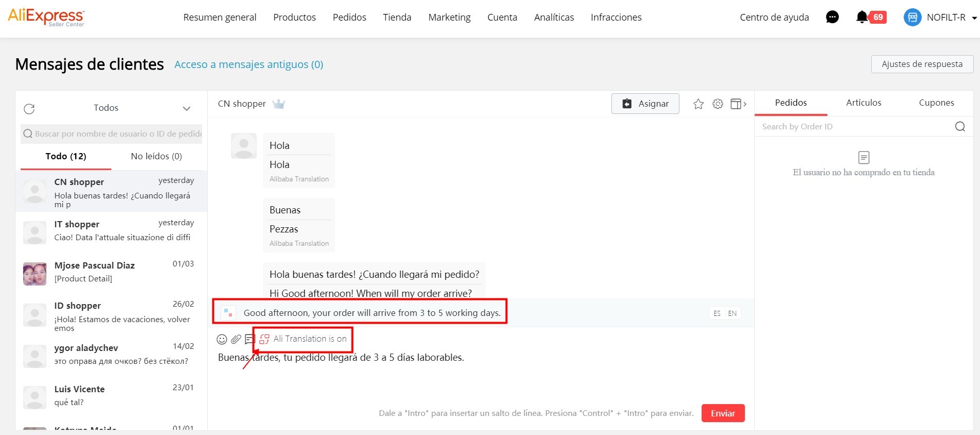Screen dimensions: 980x435
Task: Open the Marketing menu
Action: tap(450, 17)
